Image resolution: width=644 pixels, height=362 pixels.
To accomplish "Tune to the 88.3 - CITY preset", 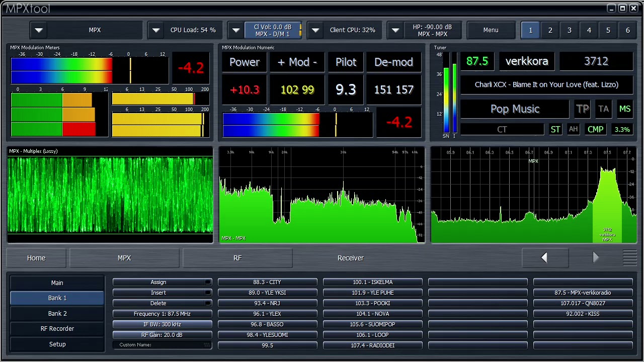I will pyautogui.click(x=267, y=283).
